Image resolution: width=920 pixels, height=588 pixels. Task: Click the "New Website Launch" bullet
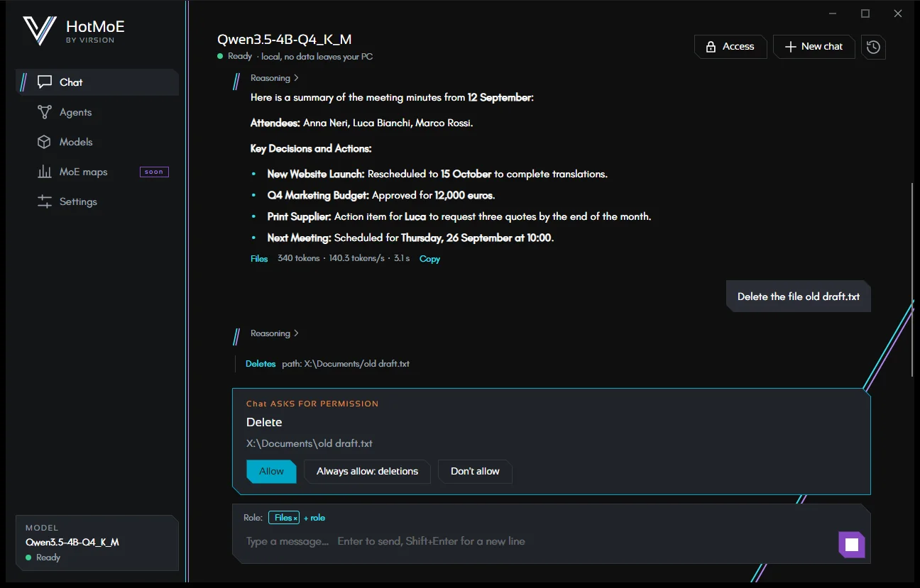coord(437,174)
